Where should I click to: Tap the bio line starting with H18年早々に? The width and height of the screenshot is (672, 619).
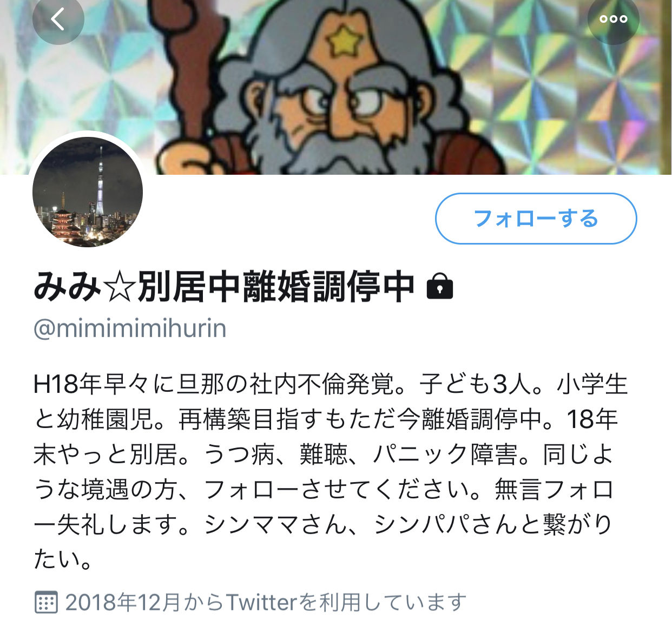(x=331, y=384)
